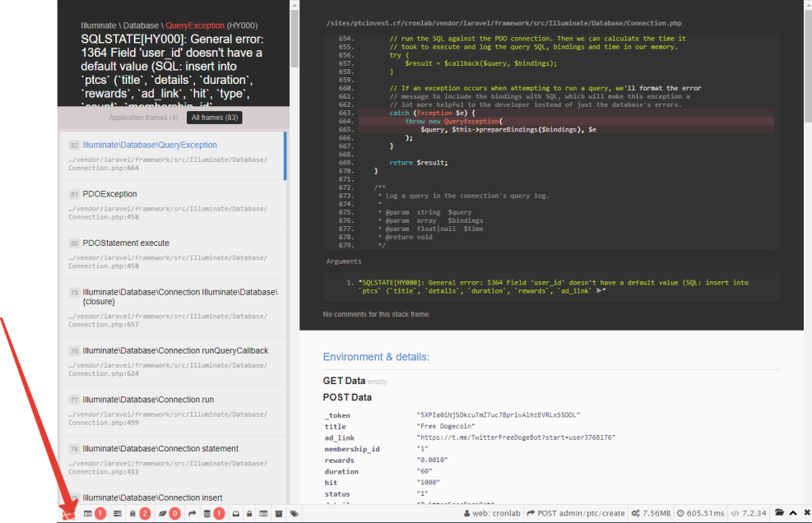812x523 pixels.
Task: Click the 605.51ms request duration indicator
Action: tap(699, 513)
